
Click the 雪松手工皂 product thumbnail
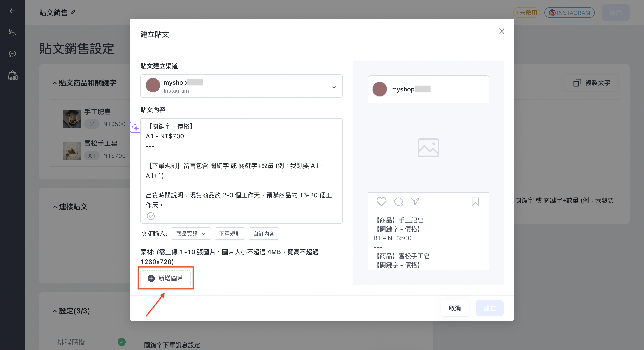[x=72, y=151]
